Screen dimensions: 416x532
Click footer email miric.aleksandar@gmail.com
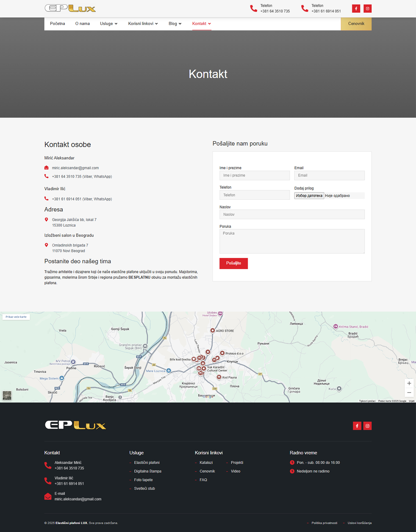tap(78, 499)
